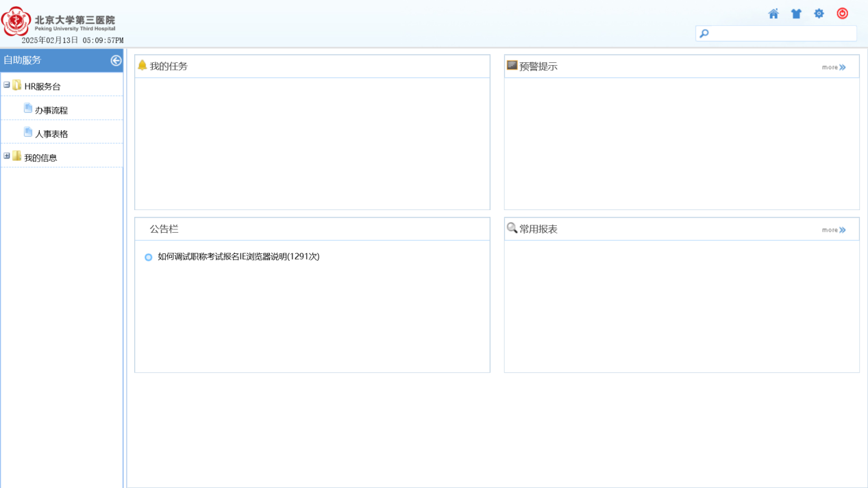Viewport: 868px width, 488px height.
Task: Click more link in 预警提示 panel
Action: click(x=834, y=67)
